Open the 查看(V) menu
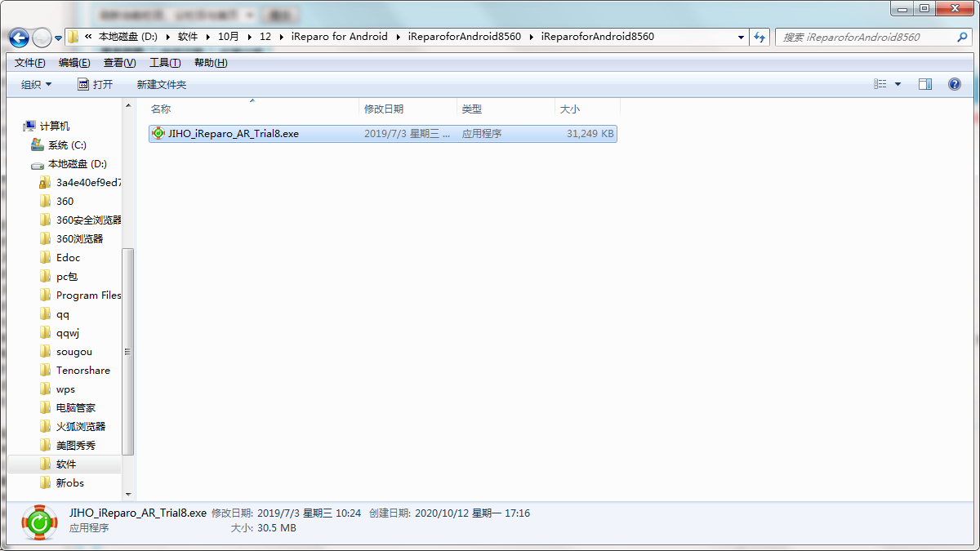The height and width of the screenshot is (551, 980). pos(119,63)
